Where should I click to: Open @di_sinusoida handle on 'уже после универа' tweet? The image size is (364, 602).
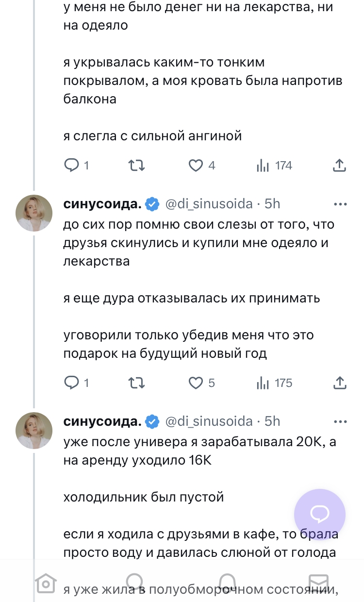209,421
